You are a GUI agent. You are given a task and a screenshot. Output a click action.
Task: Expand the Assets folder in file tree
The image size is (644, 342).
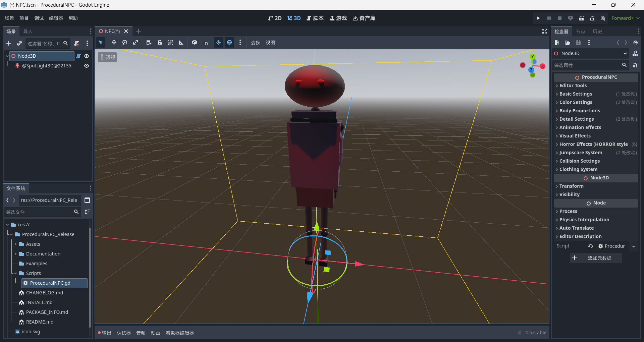click(x=15, y=244)
